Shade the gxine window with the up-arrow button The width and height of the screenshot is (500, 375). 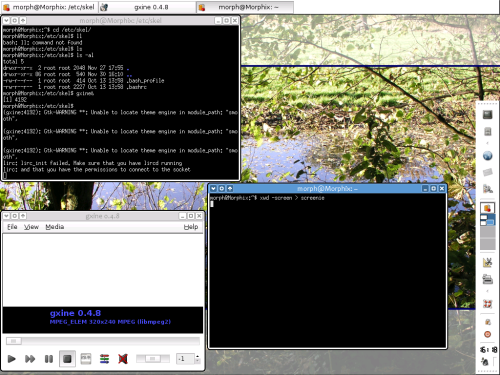click(23, 216)
